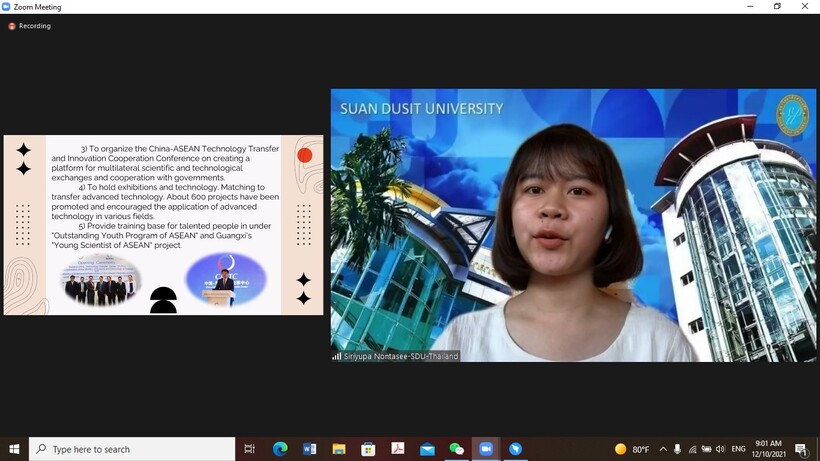Viewport: 820px width, 461px height.
Task: Open the notification center icon
Action: click(801, 449)
